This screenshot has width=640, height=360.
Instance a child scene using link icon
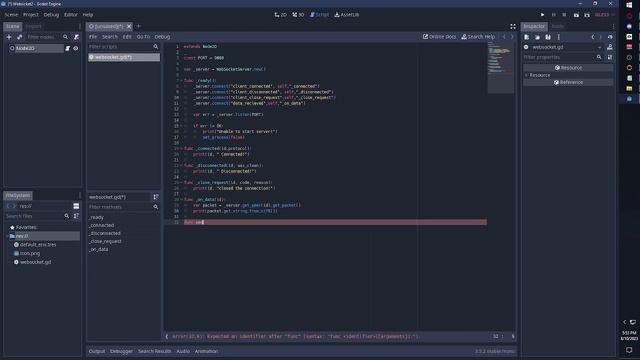coord(19,37)
